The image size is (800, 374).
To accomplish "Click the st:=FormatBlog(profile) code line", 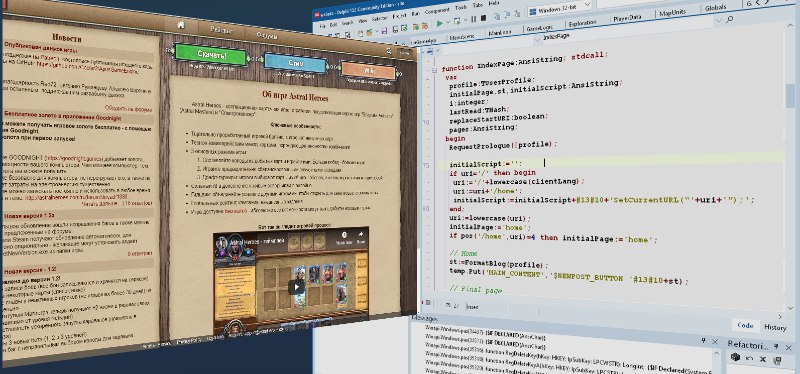I will (498, 264).
